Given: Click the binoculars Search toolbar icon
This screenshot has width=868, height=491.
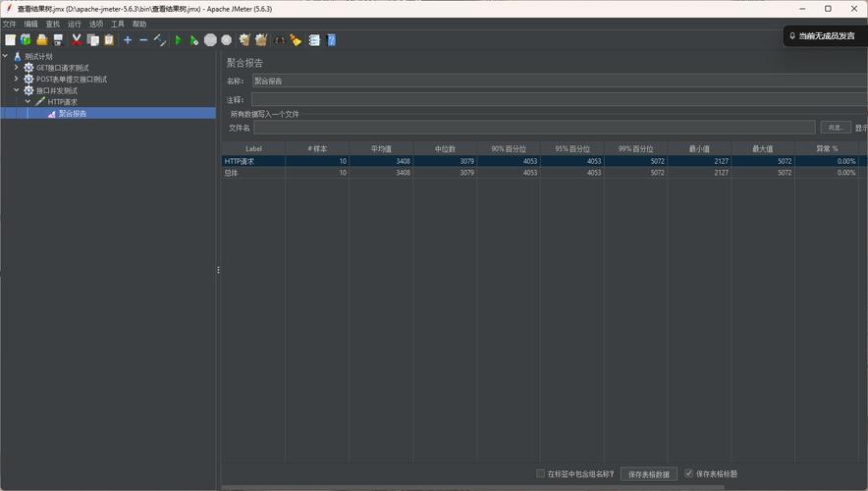Looking at the screenshot, I should (x=280, y=40).
